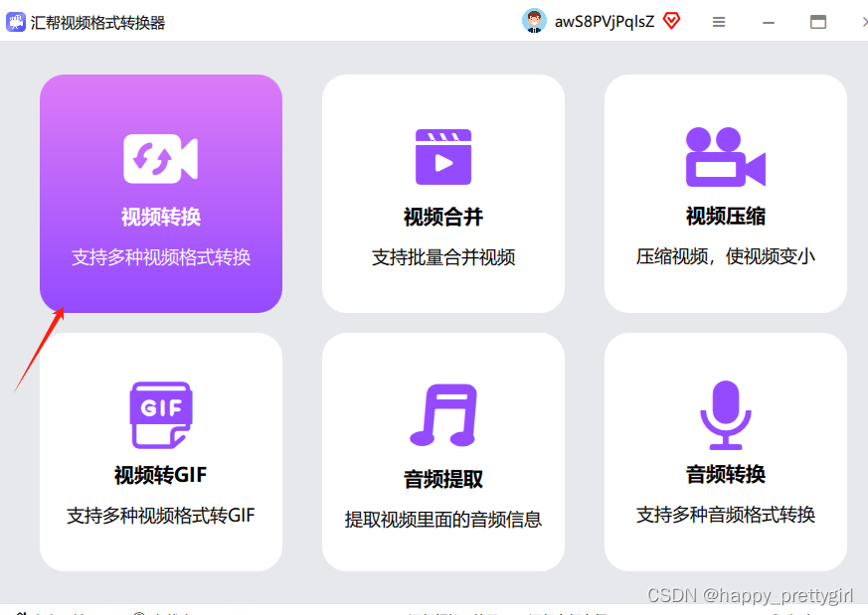Viewport: 868px width, 615px height.
Task: Click the 支持多种视频格式转换 description text
Action: pyautogui.click(x=160, y=257)
